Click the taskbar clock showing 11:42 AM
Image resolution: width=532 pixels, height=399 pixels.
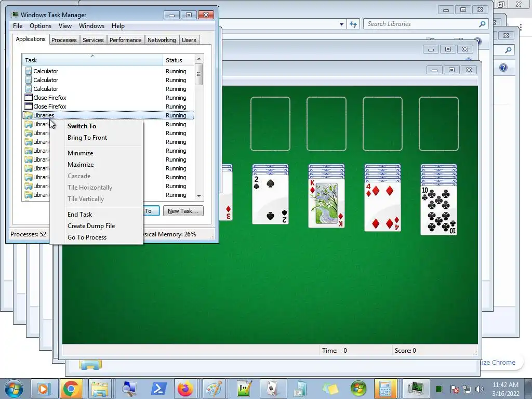point(506,385)
